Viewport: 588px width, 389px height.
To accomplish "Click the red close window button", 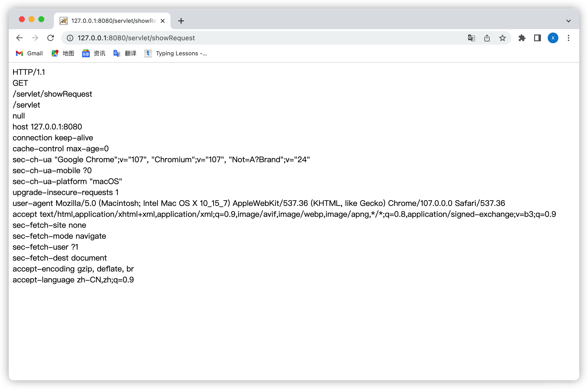I will click(22, 19).
